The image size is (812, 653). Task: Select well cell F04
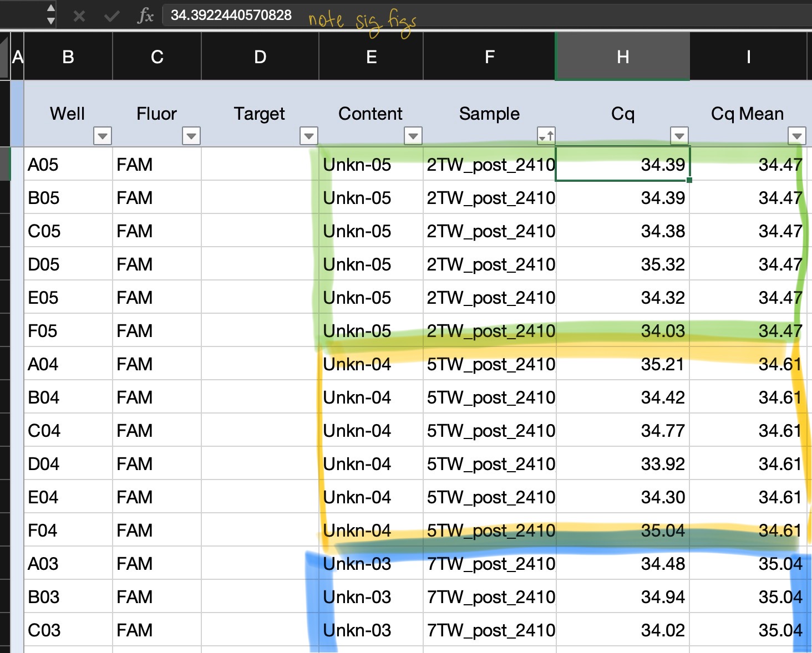[68, 530]
